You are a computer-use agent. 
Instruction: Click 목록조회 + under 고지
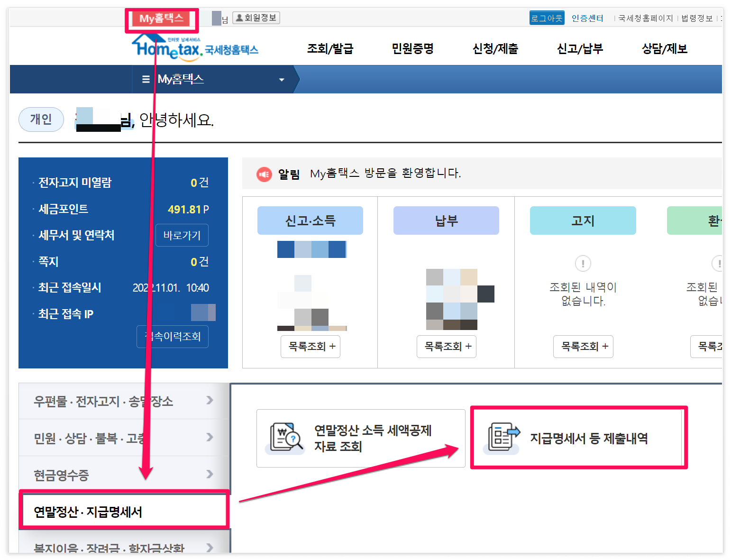click(x=583, y=347)
